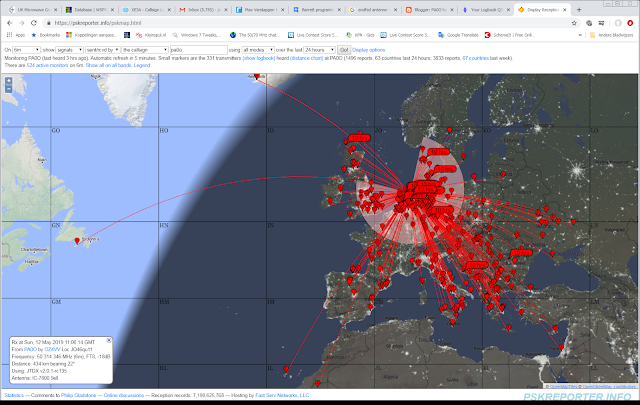Click the callsign input field containing pa0o
640x405 pixels.
click(198, 50)
